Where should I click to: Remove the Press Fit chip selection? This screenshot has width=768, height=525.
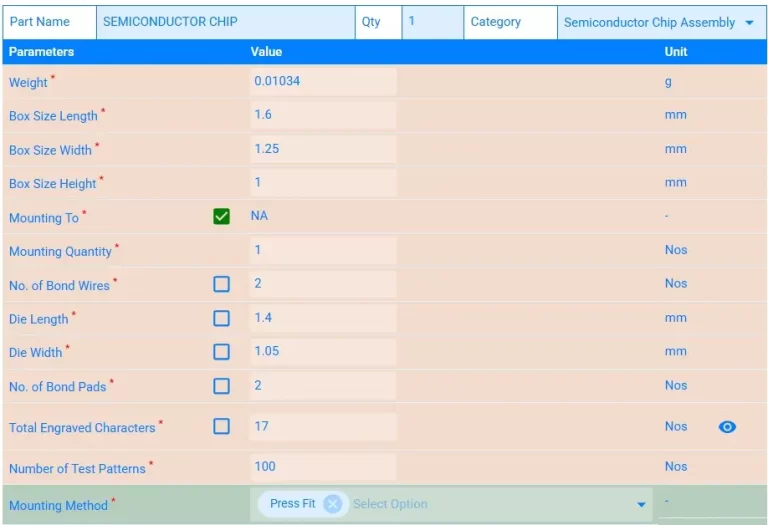coord(332,504)
